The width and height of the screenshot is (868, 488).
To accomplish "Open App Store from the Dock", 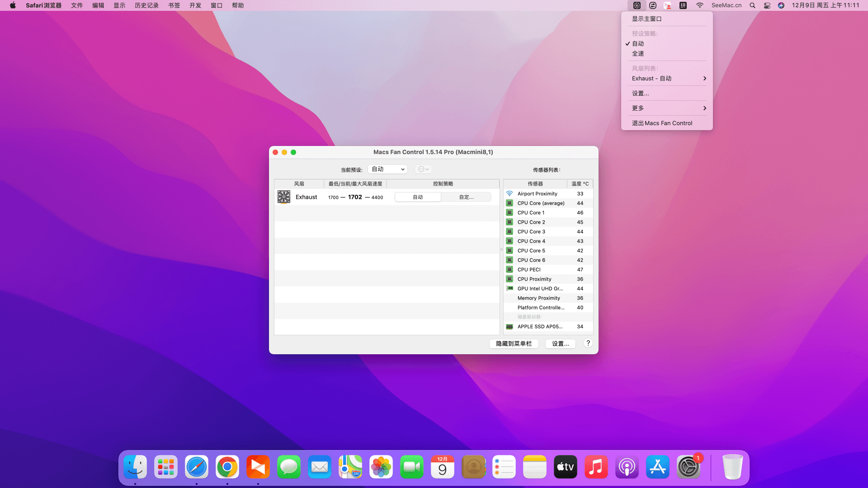I will coord(658,467).
